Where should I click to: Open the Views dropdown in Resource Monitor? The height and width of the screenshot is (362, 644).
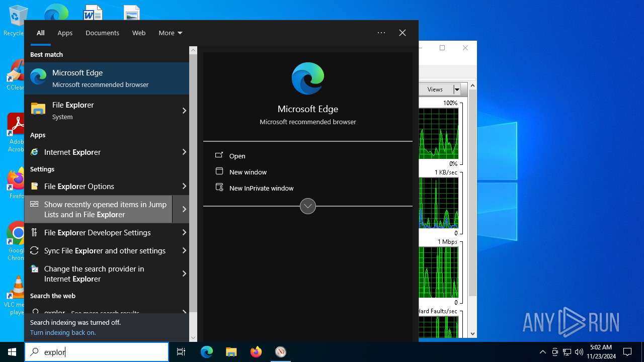[x=457, y=89]
